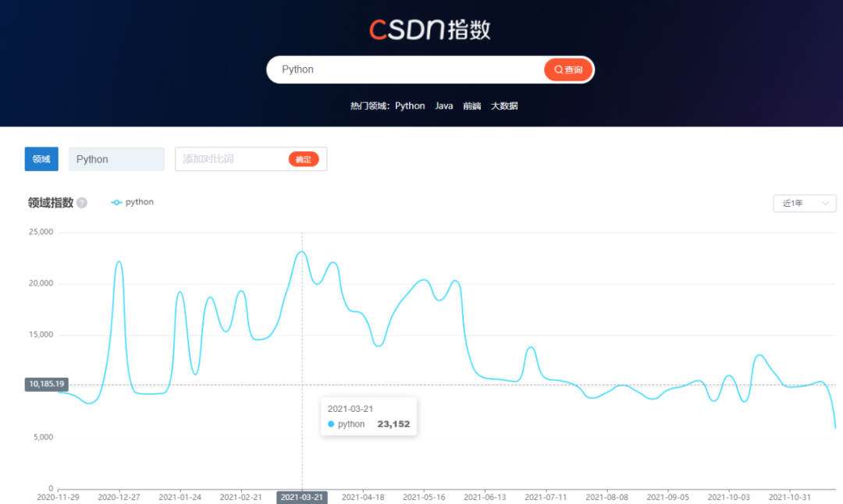Image resolution: width=843 pixels, height=504 pixels.
Task: Open the 大数据 hot domain link
Action: coord(503,106)
